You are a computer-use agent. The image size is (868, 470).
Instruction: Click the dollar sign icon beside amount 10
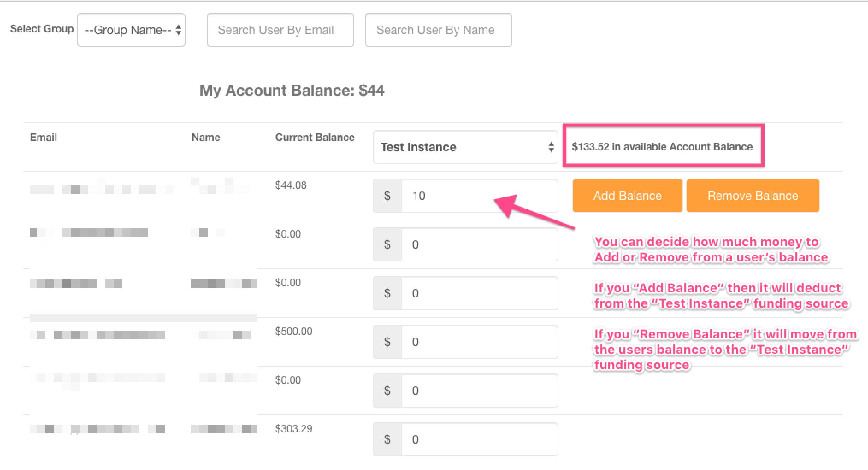coord(387,196)
